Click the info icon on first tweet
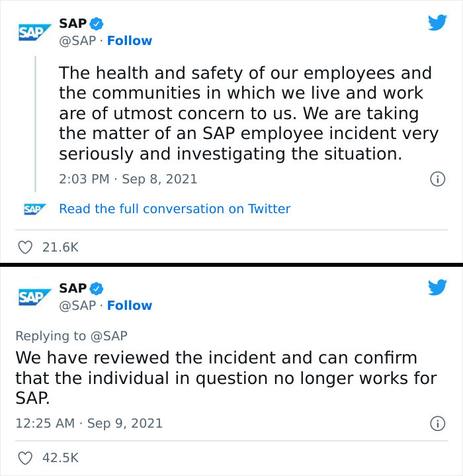The image size is (463, 476). [x=437, y=179]
